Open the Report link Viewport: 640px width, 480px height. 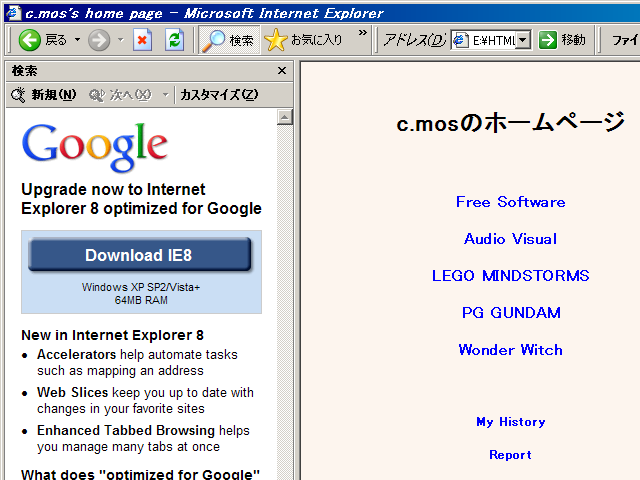tap(511, 455)
